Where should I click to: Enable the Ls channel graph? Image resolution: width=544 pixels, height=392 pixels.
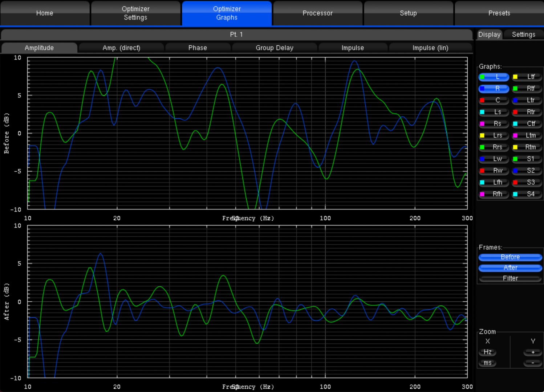[x=494, y=112]
